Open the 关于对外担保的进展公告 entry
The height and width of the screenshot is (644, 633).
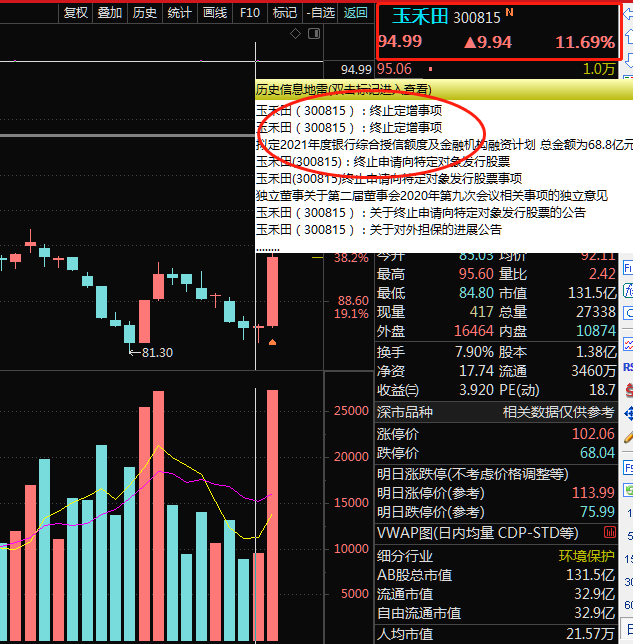[379, 229]
